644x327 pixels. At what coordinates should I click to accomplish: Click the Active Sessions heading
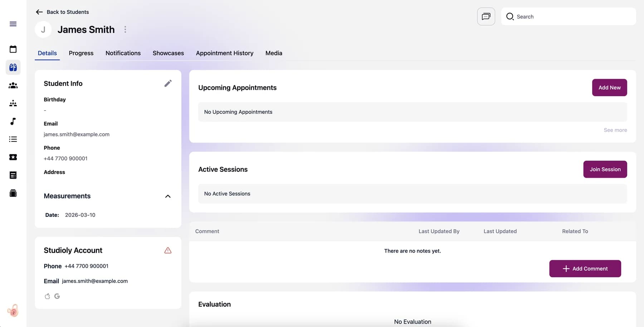click(223, 170)
